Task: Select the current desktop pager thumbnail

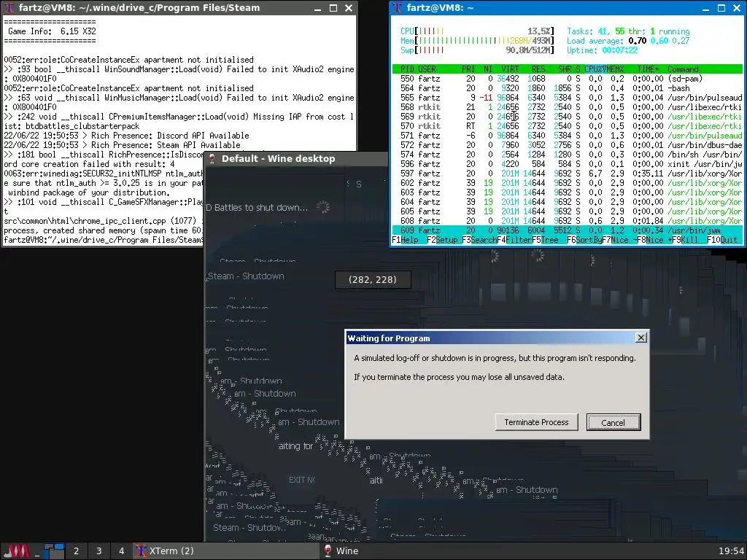Action: pyautogui.click(x=54, y=551)
